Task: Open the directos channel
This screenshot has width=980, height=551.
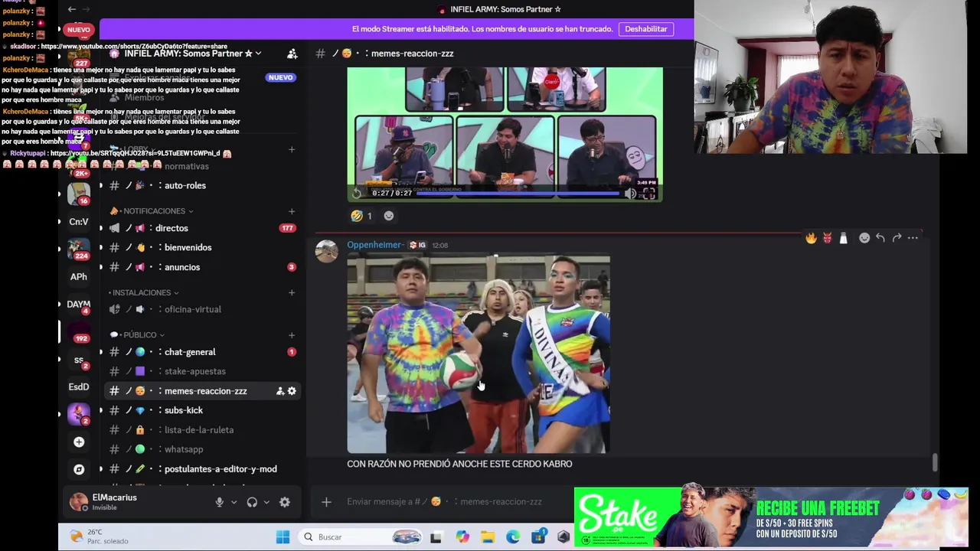Action: pos(201,228)
